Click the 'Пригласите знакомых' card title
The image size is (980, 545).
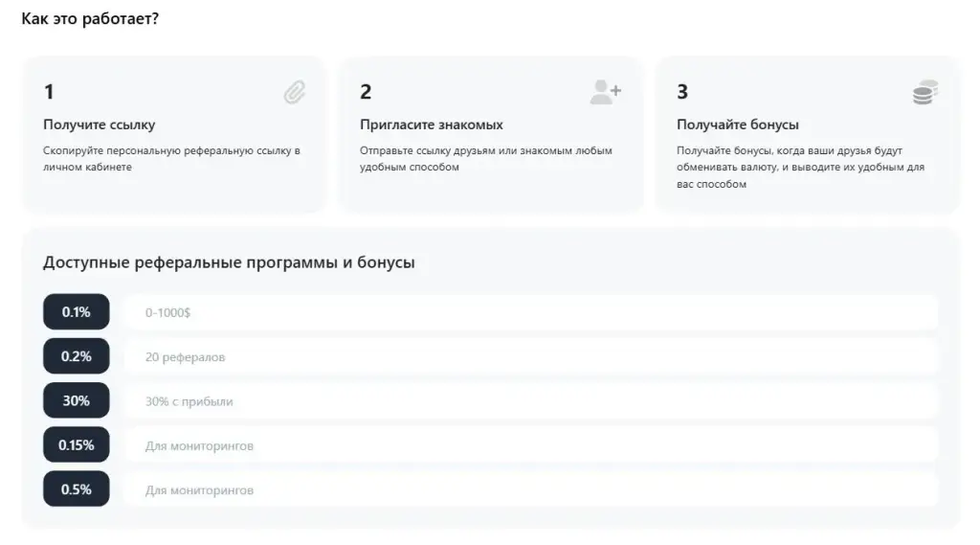432,125
